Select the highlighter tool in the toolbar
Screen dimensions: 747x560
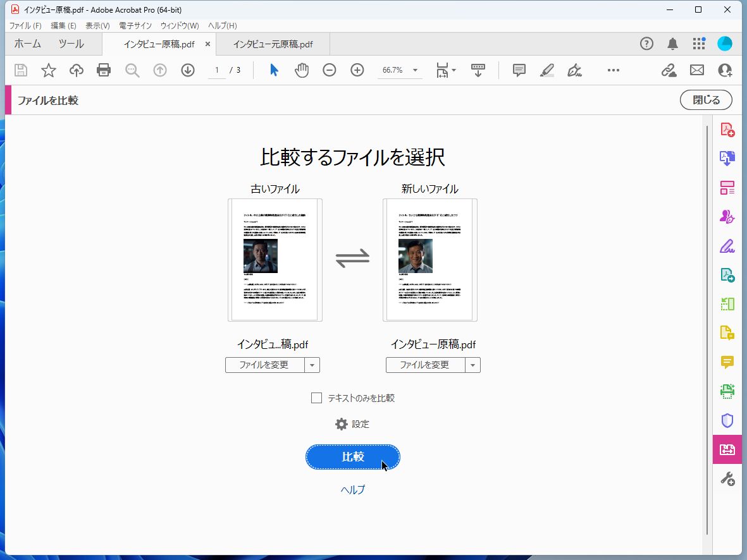(548, 70)
